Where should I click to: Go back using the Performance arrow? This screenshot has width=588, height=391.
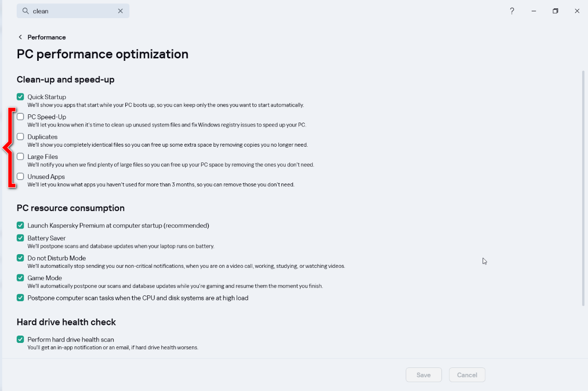tap(20, 37)
